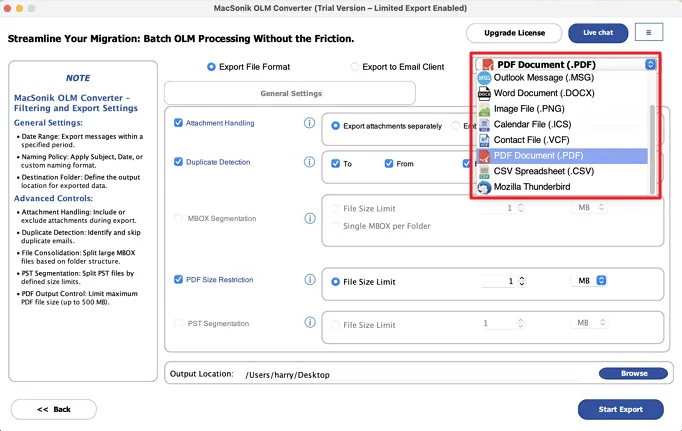The height and width of the screenshot is (431, 682).
Task: Click Browse for output location
Action: point(633,373)
